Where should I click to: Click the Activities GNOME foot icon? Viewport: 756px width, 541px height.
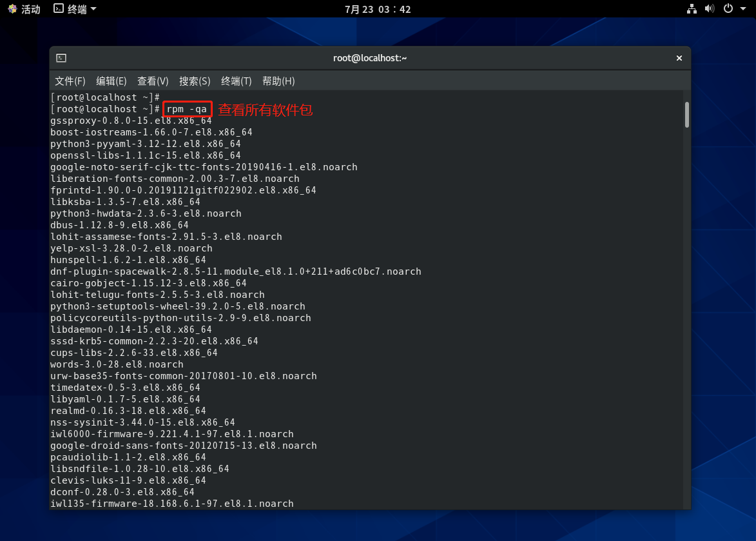coord(12,9)
